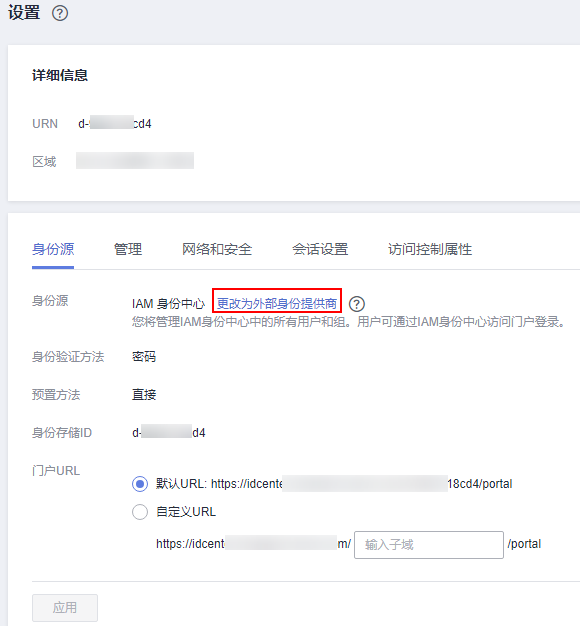Focus the 输入子域 input field
The height and width of the screenshot is (626, 580).
429,545
